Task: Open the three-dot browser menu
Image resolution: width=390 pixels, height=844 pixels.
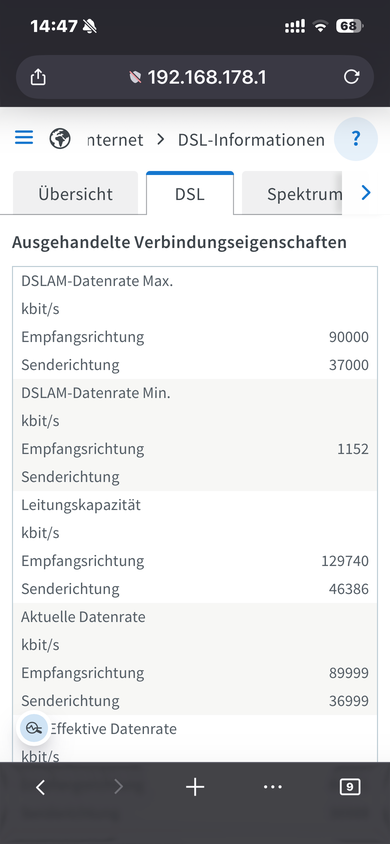Action: click(273, 787)
